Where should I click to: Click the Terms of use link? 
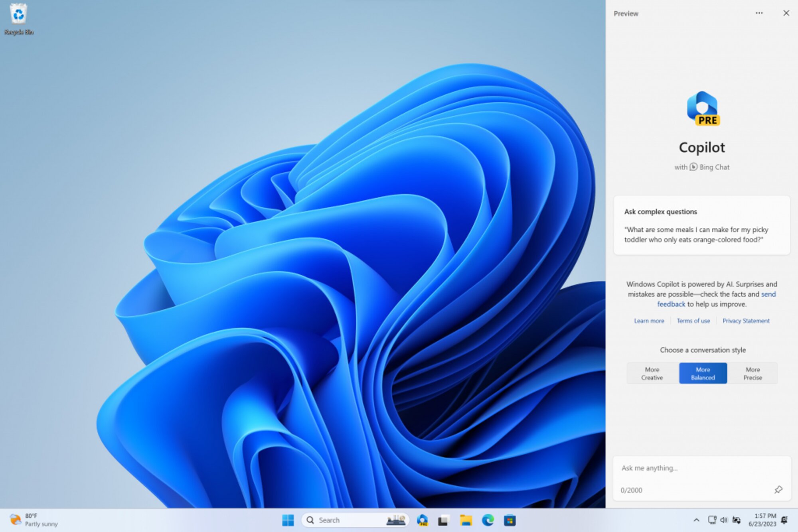(693, 321)
